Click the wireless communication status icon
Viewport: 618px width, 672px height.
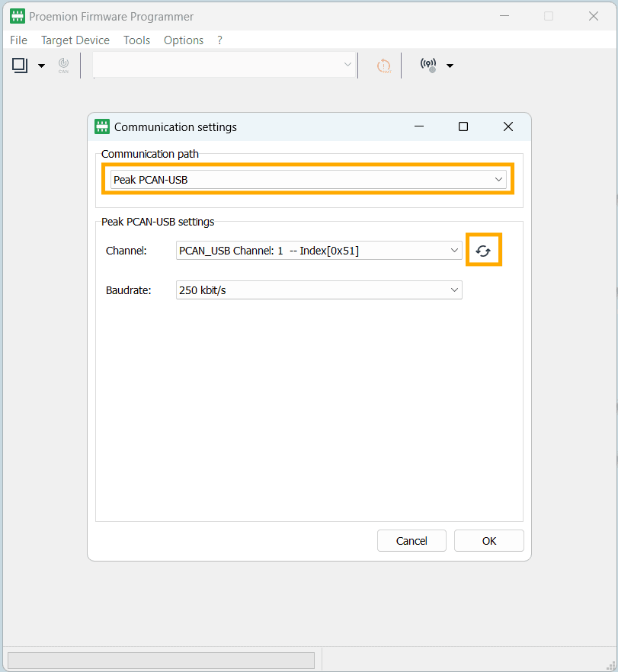pos(429,66)
